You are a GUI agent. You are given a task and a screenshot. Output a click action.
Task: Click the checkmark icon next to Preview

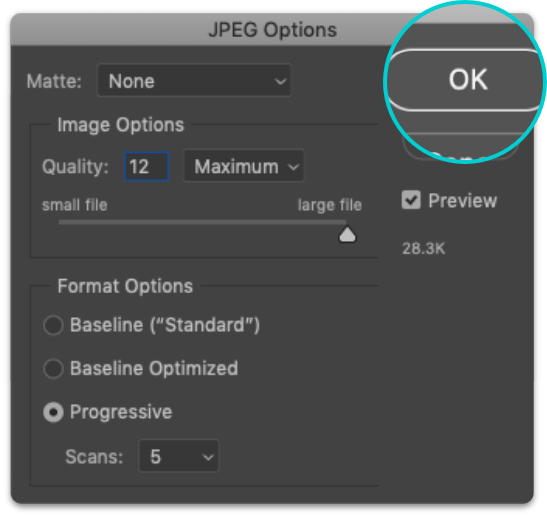coord(411,200)
